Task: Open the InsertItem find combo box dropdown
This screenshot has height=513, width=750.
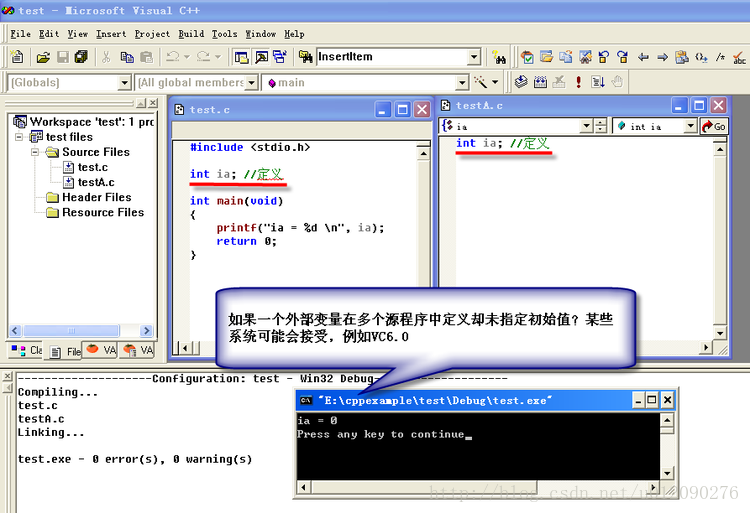Action: tap(474, 57)
